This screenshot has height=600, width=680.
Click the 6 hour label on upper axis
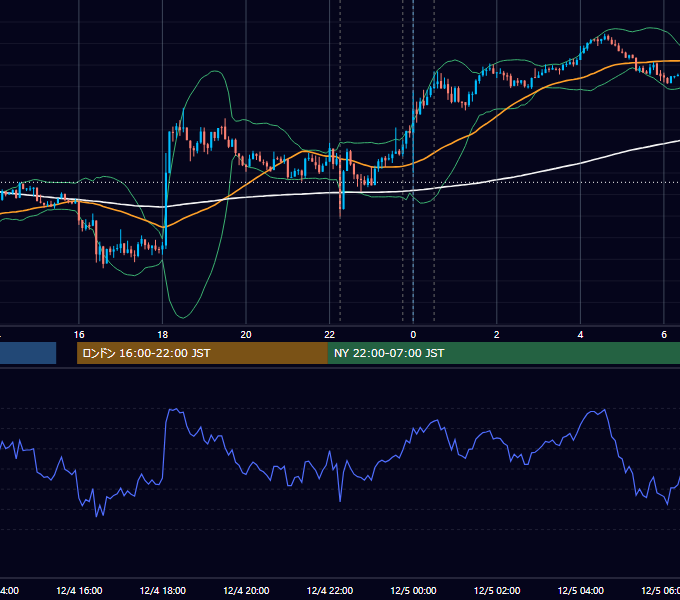tap(664, 335)
